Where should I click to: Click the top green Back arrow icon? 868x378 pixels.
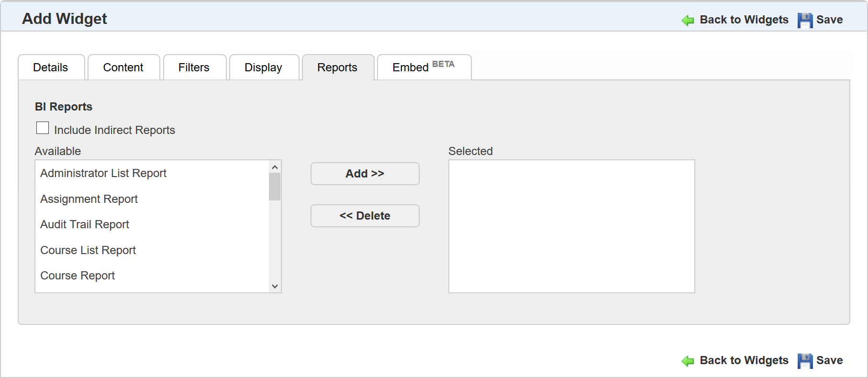tap(688, 20)
